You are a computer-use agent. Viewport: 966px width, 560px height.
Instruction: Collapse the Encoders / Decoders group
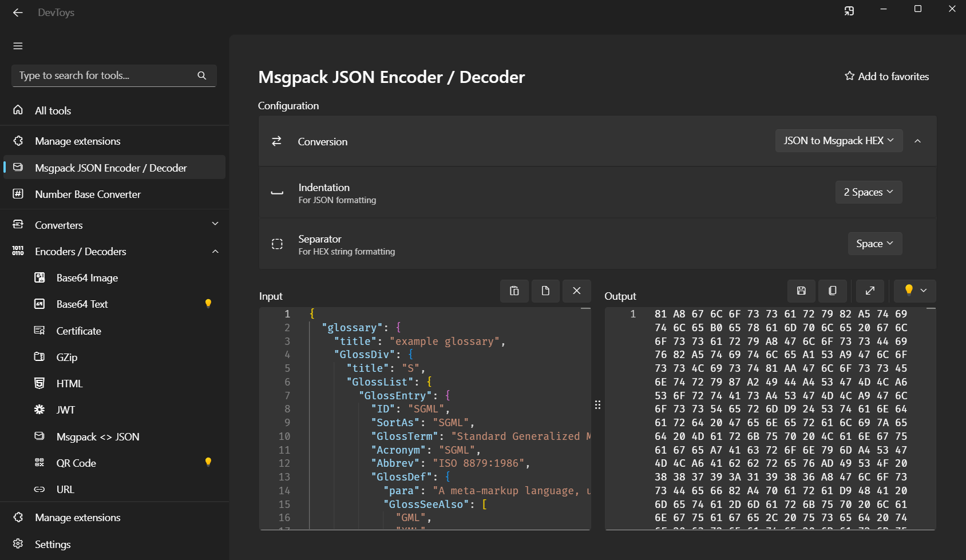pyautogui.click(x=114, y=251)
